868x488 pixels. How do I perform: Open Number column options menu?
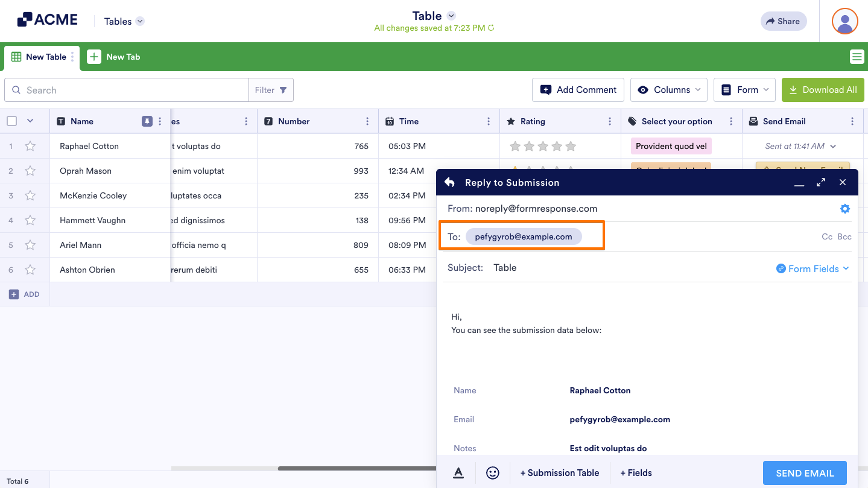coord(367,121)
